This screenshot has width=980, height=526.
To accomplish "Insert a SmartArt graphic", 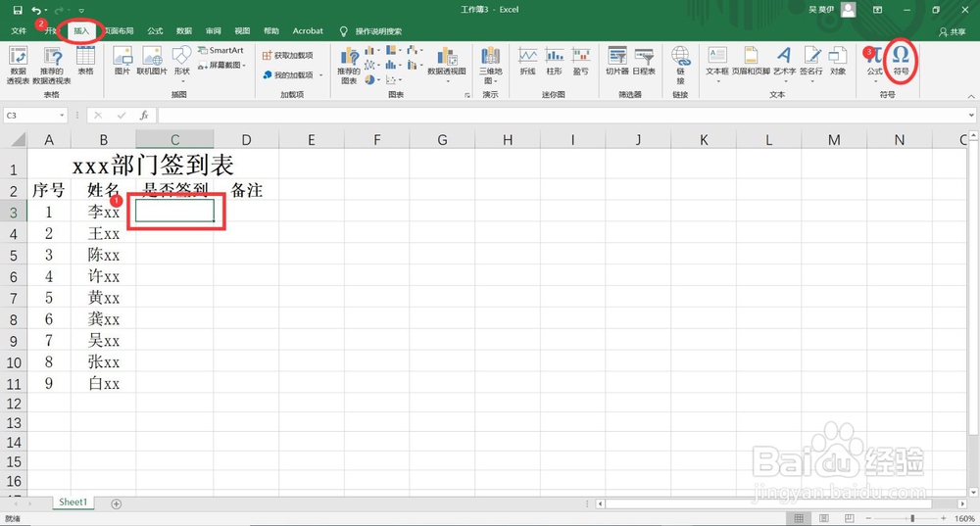I will [220, 50].
